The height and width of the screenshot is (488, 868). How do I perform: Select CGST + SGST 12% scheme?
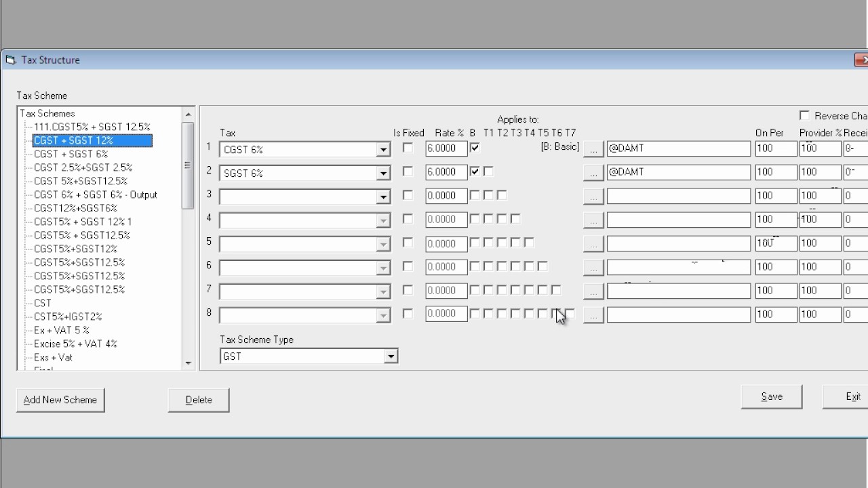point(92,140)
